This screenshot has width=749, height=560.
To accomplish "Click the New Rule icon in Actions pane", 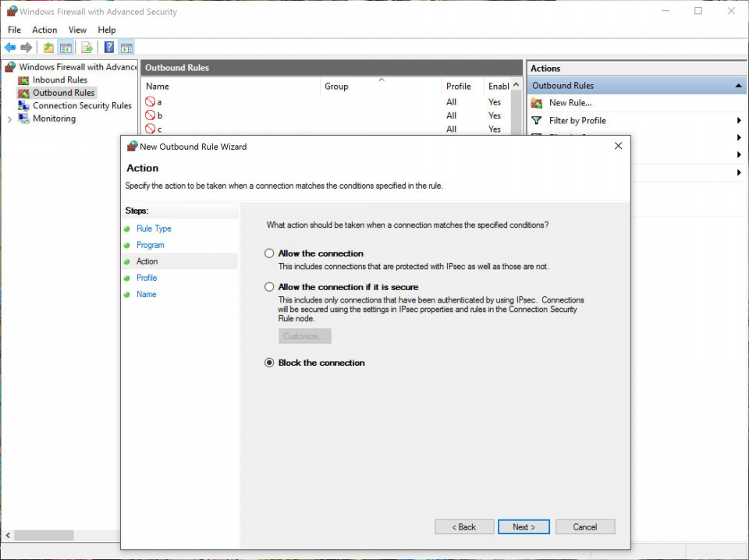I will click(537, 103).
